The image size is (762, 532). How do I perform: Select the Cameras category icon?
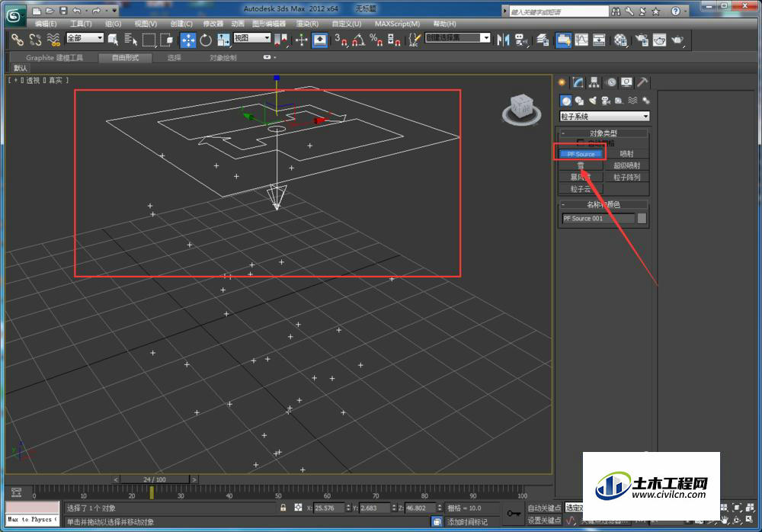(x=606, y=101)
